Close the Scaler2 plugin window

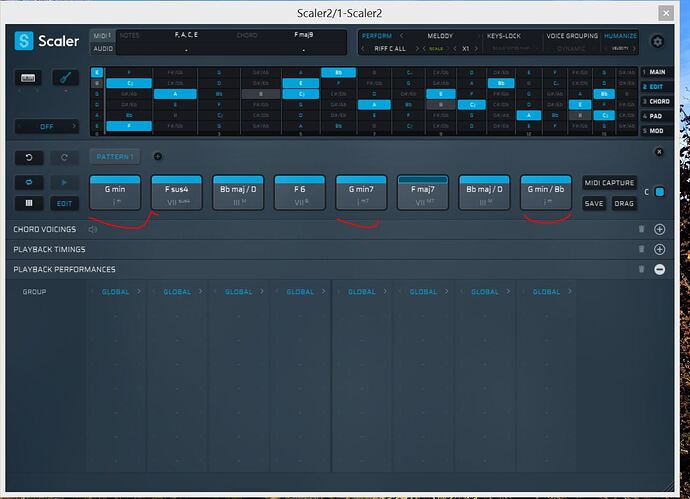pyautogui.click(x=666, y=13)
